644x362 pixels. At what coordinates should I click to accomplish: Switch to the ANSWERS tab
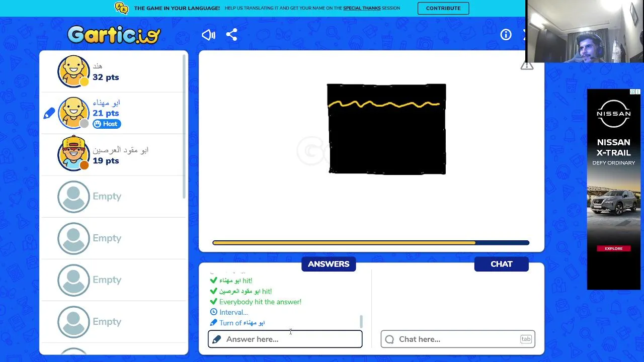[x=329, y=264]
